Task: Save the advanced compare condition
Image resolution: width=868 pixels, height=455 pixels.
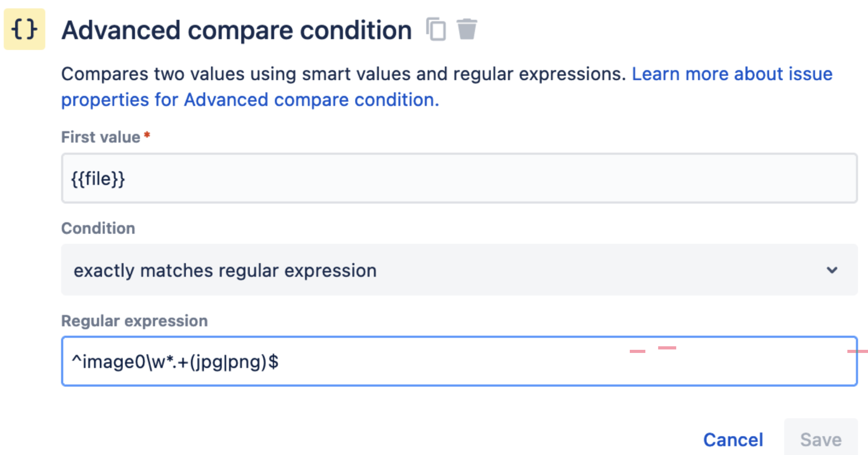Action: [x=821, y=439]
